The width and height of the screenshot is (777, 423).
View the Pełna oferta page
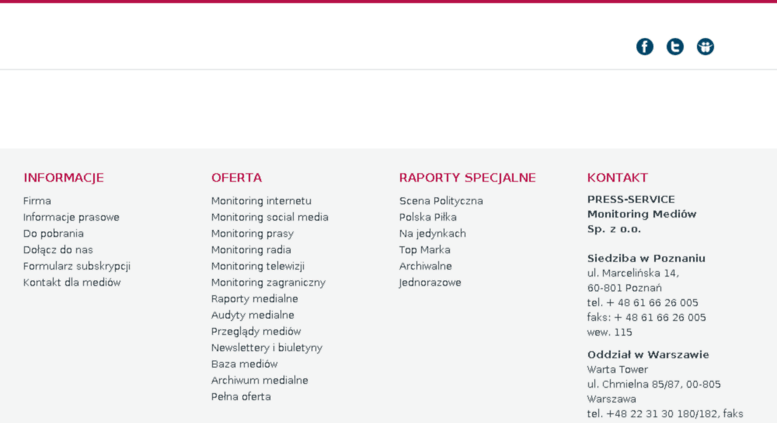point(241,397)
